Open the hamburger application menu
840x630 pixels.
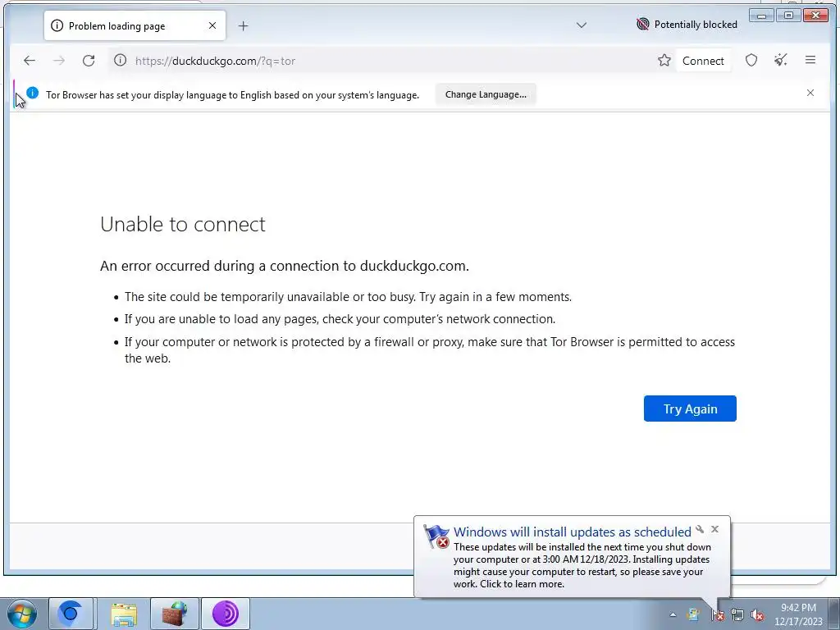[810, 61]
